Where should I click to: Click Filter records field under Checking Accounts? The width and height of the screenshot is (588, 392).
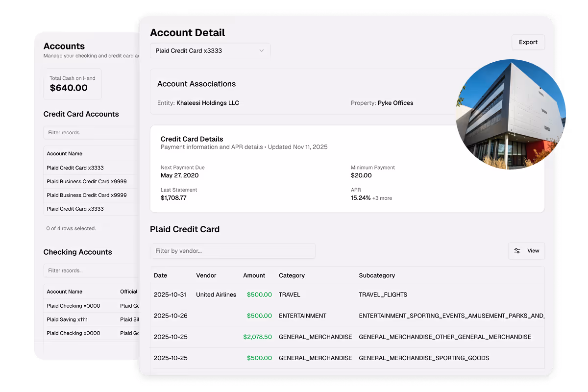point(91,270)
